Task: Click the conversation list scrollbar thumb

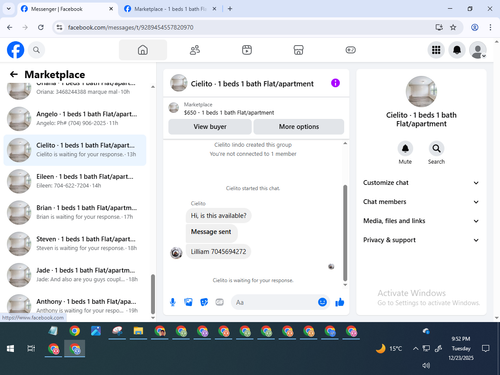Action: coord(153,294)
